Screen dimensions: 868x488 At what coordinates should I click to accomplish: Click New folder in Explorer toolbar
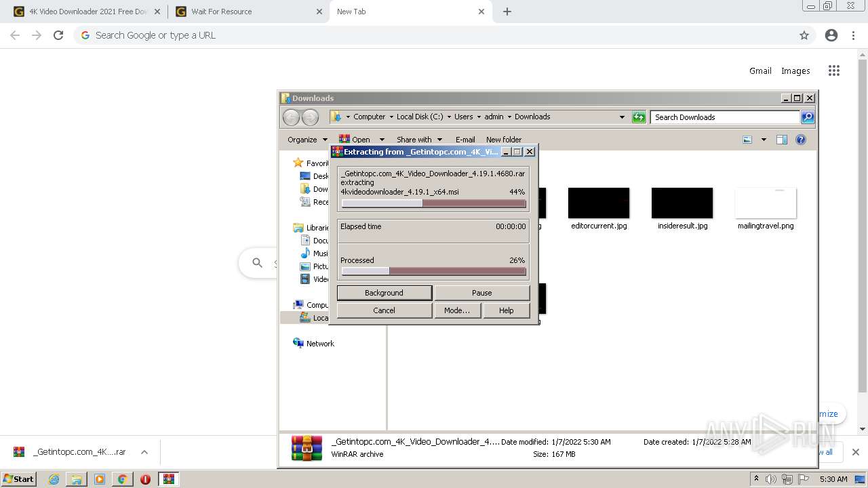pyautogui.click(x=504, y=140)
